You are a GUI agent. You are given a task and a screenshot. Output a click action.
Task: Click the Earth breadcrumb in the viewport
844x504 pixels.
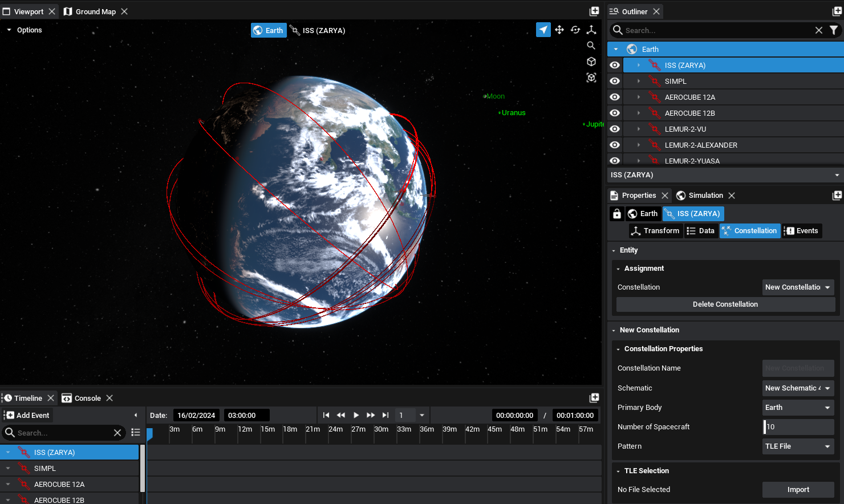point(269,30)
